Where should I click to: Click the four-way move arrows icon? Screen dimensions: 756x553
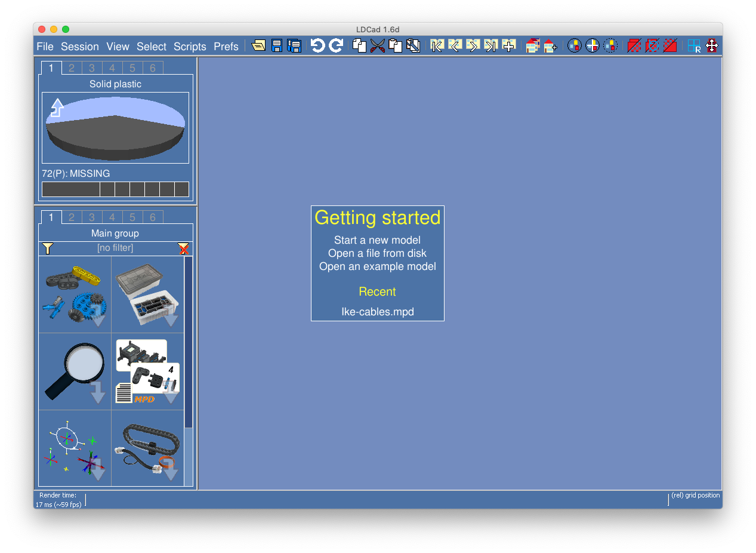[x=711, y=45]
